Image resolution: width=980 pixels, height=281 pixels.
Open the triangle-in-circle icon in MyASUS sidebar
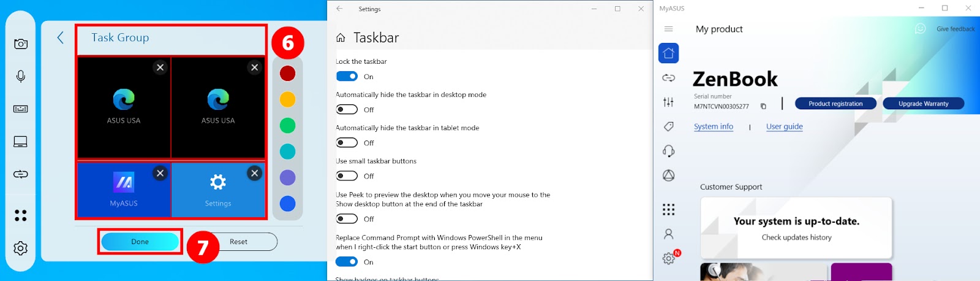pyautogui.click(x=669, y=175)
